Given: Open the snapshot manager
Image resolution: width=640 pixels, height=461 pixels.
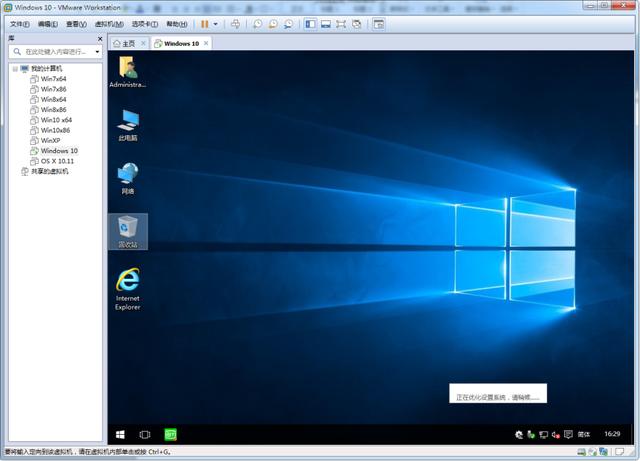Looking at the screenshot, I should [289, 24].
